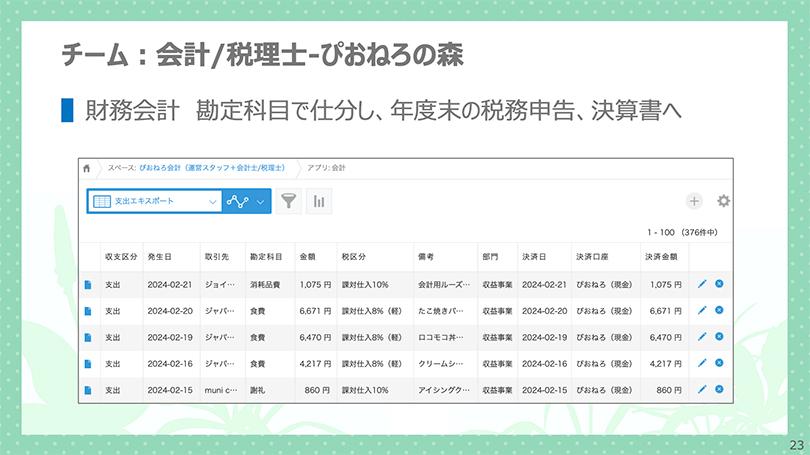Expand the graph view chevron dropdown
810x455 pixels.
click(261, 201)
